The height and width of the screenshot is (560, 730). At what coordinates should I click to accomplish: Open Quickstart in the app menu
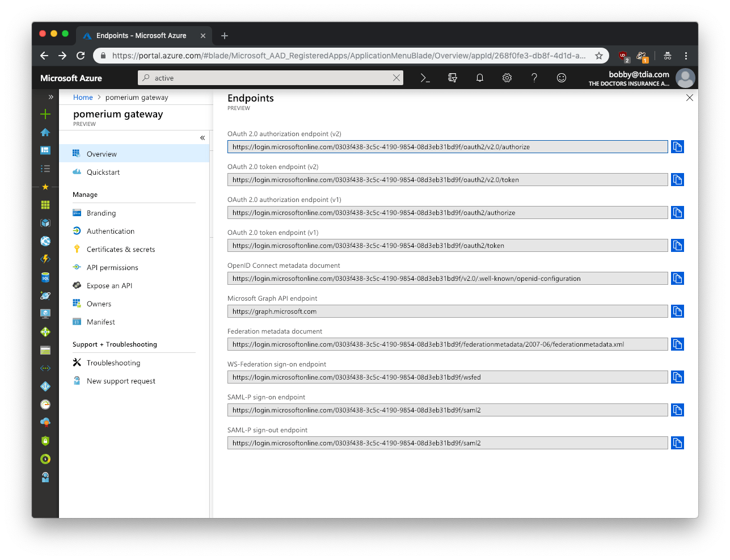134,172
